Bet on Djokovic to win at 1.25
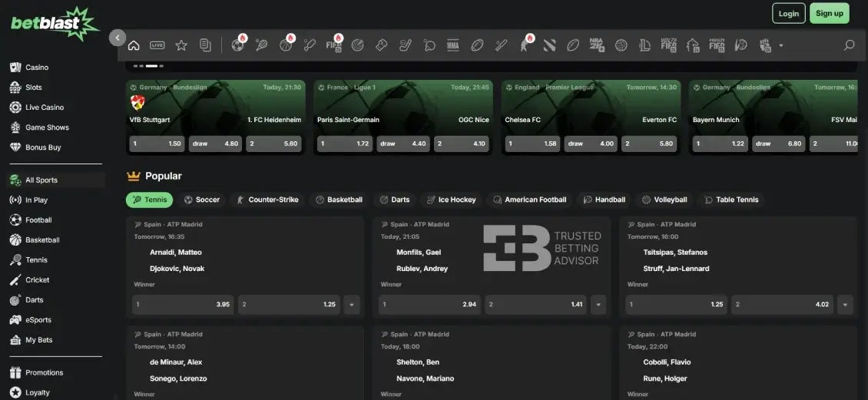The width and height of the screenshot is (868, 400). point(288,304)
